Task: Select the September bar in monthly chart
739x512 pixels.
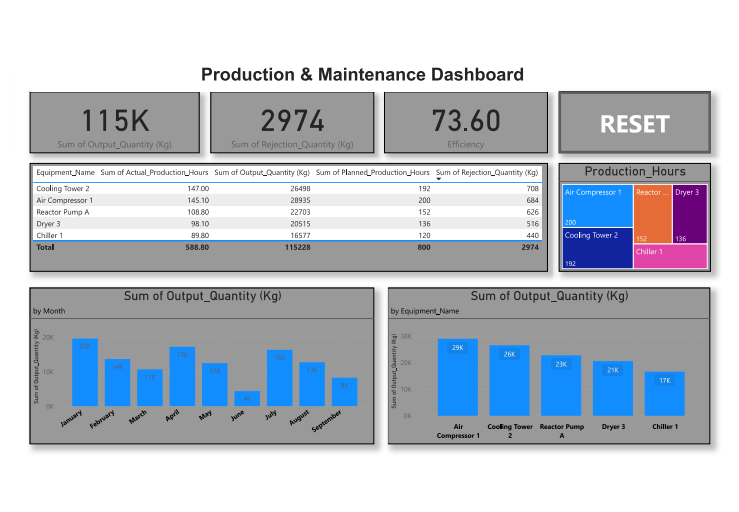Action: pyautogui.click(x=345, y=392)
